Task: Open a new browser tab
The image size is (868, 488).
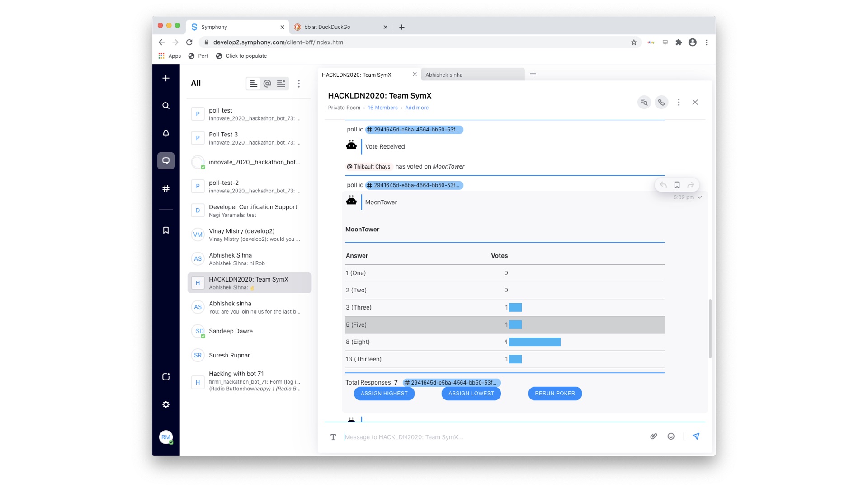Action: tap(402, 27)
